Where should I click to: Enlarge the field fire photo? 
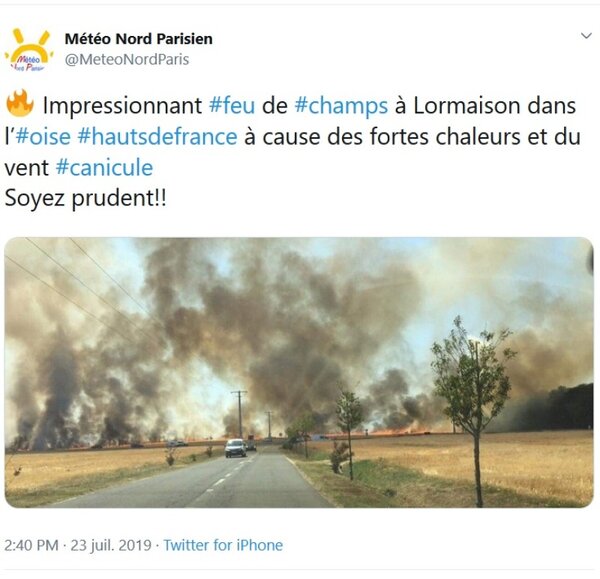(x=299, y=372)
